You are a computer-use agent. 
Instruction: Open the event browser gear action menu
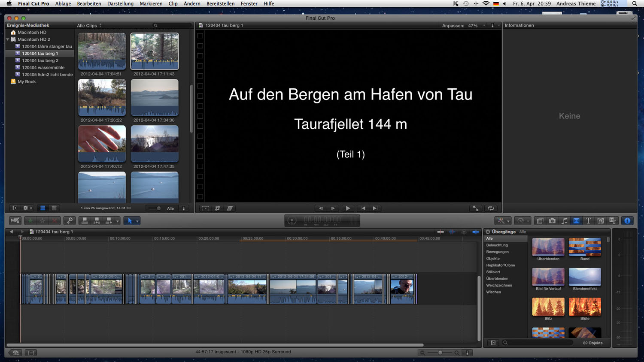click(27, 208)
